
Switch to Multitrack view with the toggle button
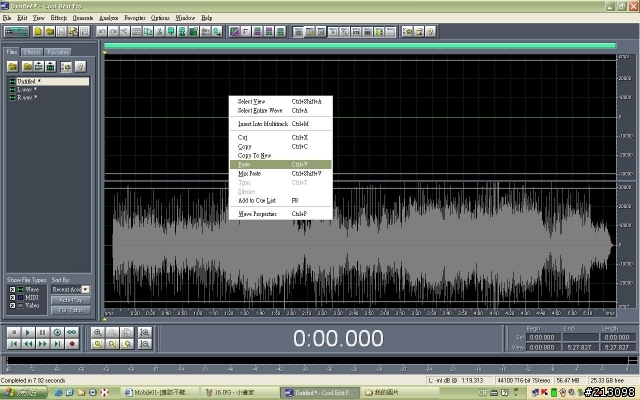click(16, 31)
